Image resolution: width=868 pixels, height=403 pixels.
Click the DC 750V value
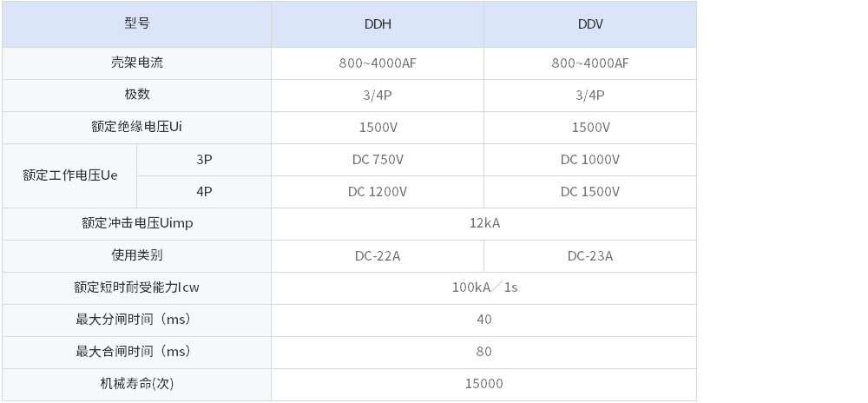coord(378,160)
